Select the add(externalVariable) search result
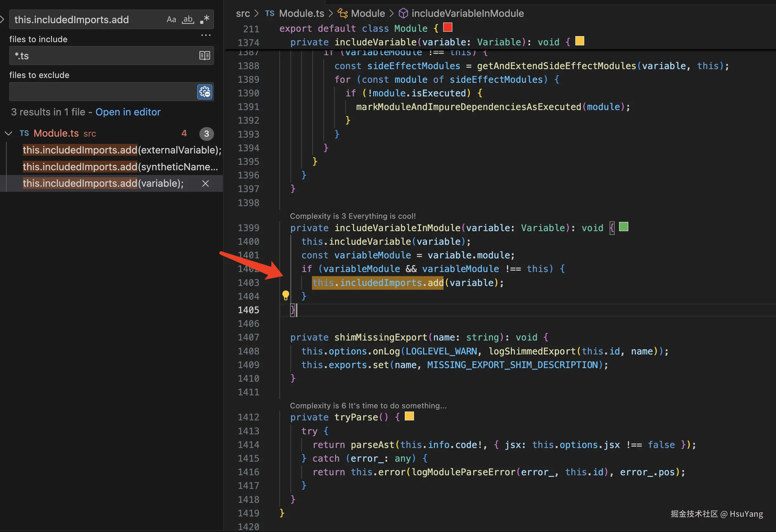The image size is (776, 532). click(x=121, y=150)
